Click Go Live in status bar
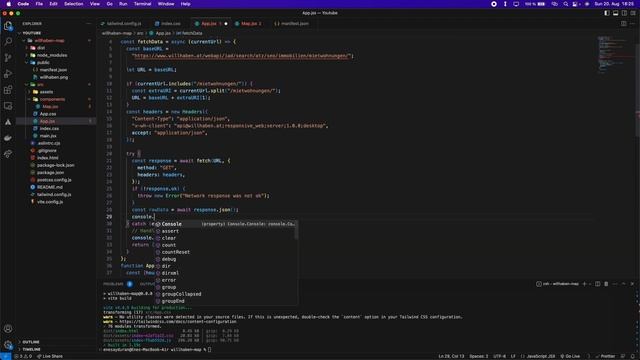This screenshot has width=640, height=360. 570,356
